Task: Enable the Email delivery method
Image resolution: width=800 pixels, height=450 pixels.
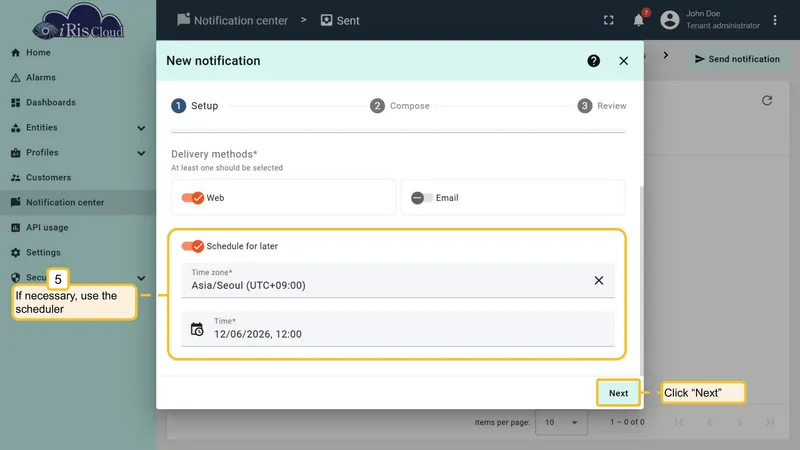Action: point(422,198)
